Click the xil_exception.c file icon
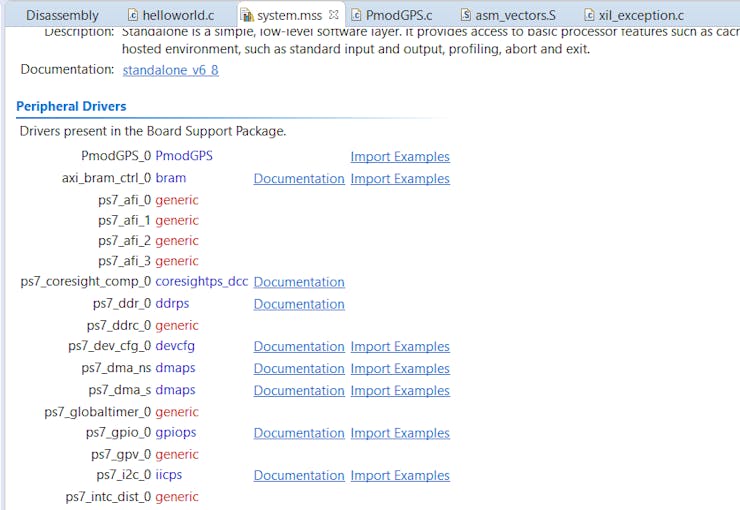 (589, 15)
